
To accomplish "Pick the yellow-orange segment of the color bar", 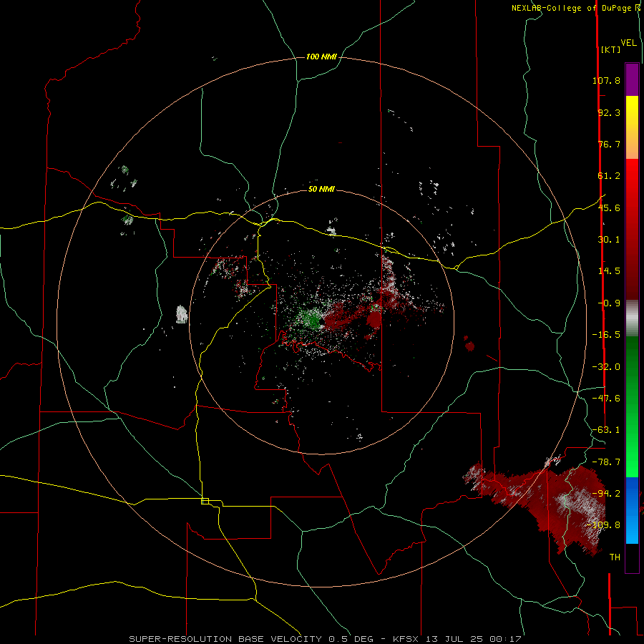I will click(x=632, y=127).
